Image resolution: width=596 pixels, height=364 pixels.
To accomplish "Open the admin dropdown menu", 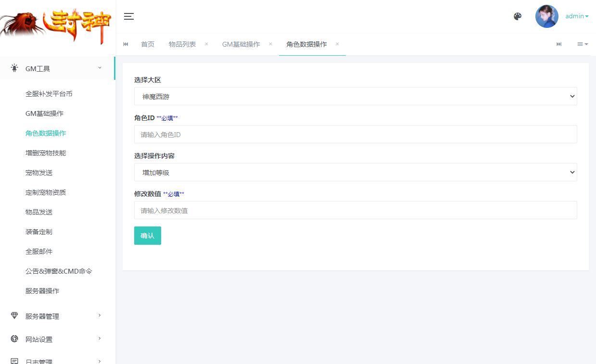I will (576, 16).
